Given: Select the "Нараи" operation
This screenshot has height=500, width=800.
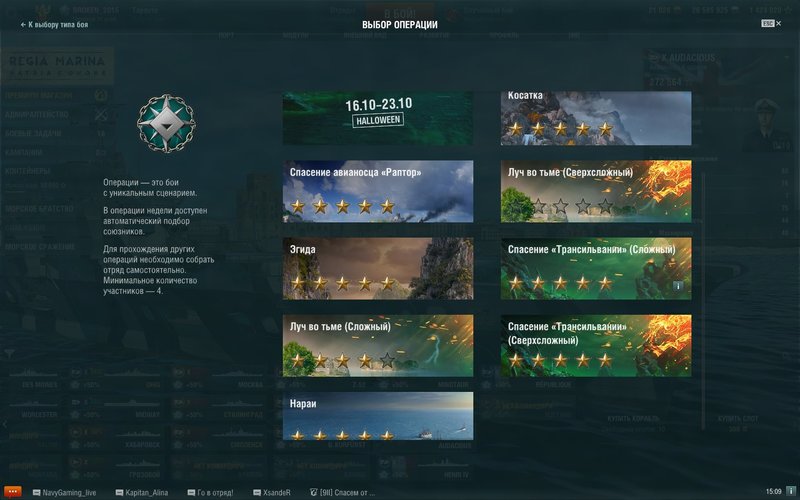Looking at the screenshot, I should 378,416.
